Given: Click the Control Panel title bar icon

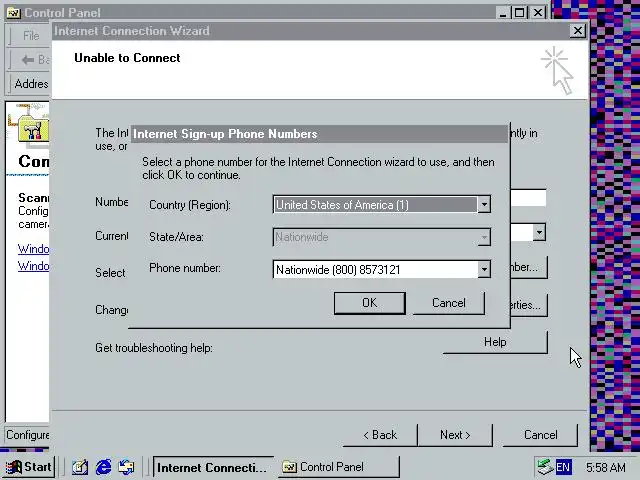Looking at the screenshot, I should [x=13, y=13].
